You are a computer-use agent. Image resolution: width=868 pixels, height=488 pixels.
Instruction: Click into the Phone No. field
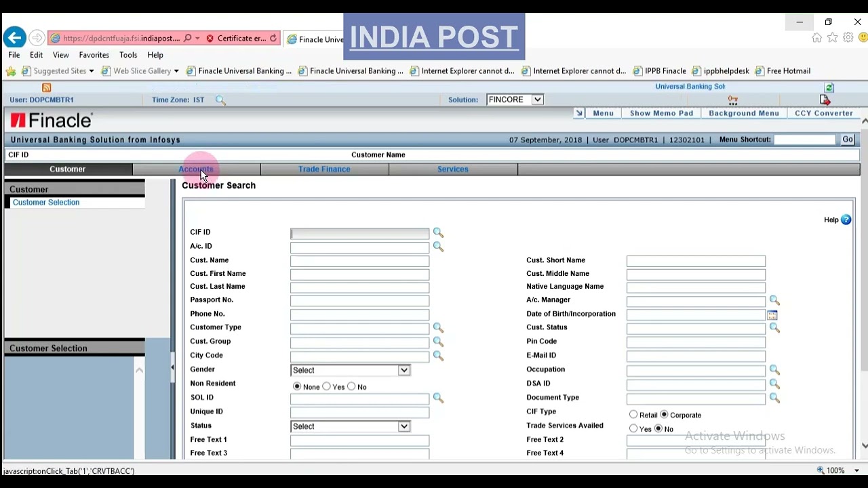[359, 314]
